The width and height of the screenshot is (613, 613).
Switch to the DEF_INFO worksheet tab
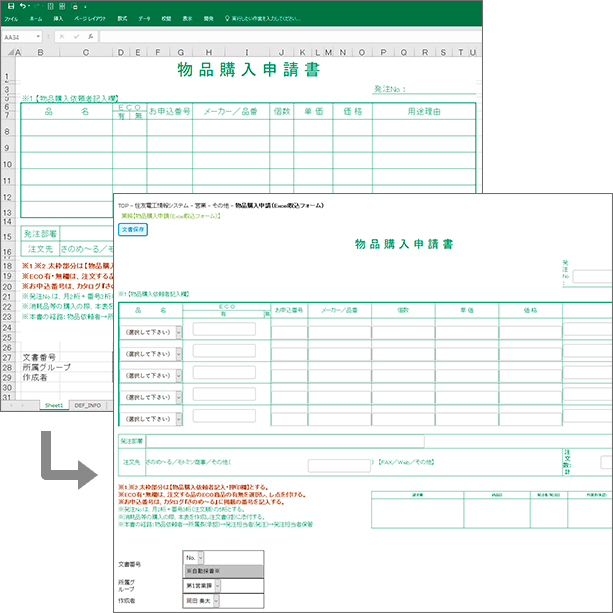(88, 405)
